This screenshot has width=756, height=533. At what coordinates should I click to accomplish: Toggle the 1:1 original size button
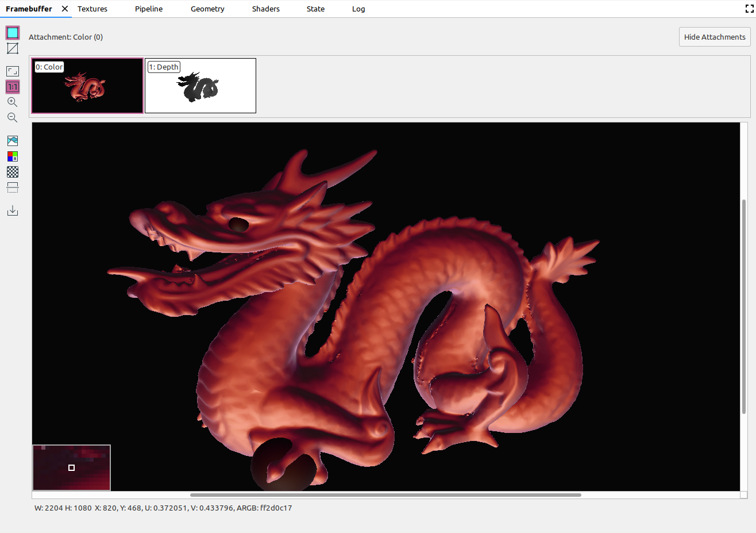tap(13, 87)
